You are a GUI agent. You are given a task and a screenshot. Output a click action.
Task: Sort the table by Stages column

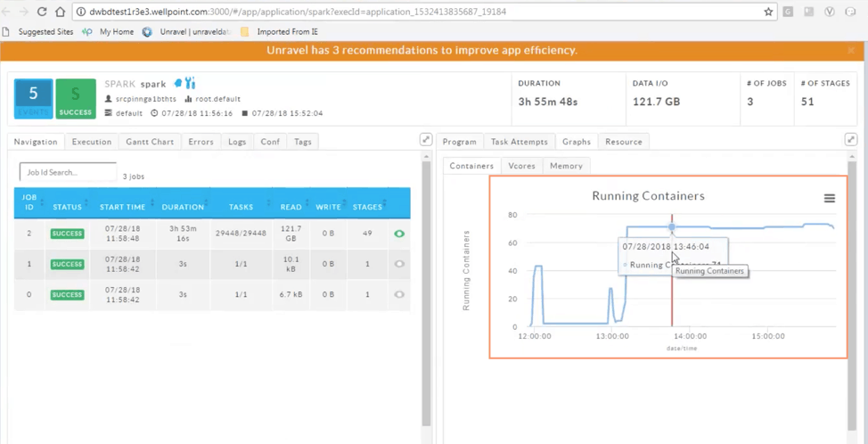pos(367,207)
